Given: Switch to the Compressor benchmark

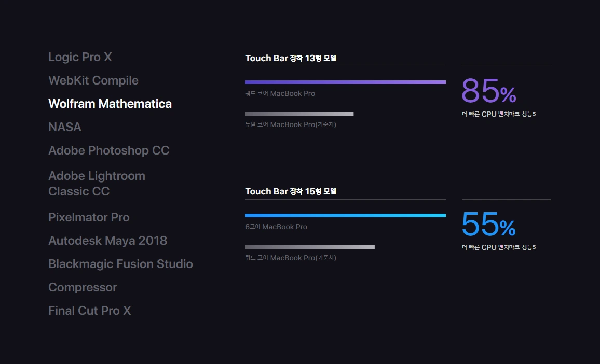Looking at the screenshot, I should click(83, 287).
